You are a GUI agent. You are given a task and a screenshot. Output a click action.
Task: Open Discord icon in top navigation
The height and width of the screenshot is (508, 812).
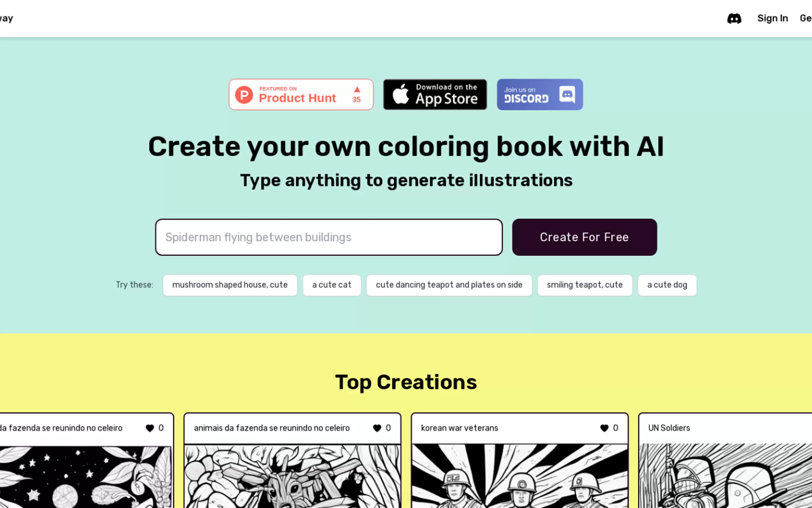click(x=734, y=19)
